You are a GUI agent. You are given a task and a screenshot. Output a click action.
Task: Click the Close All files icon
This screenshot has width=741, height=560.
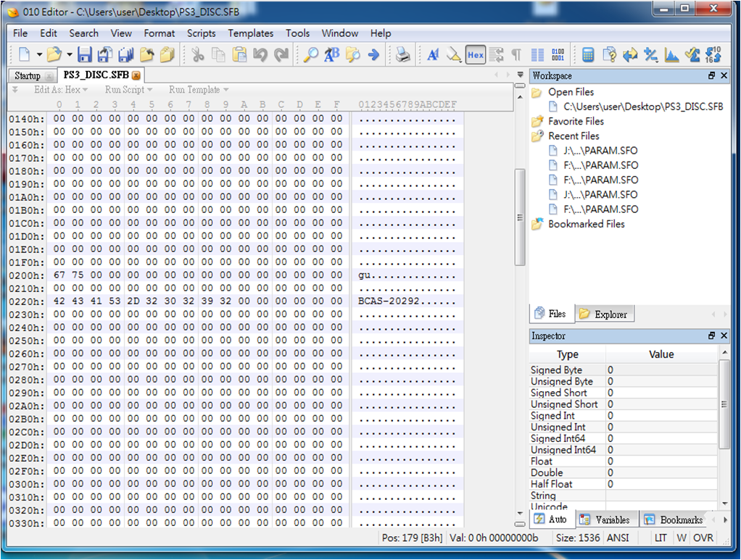click(x=167, y=55)
